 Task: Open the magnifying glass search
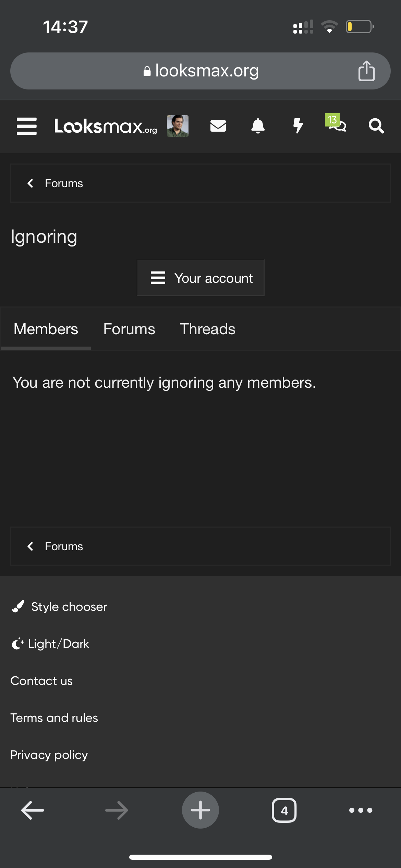[x=376, y=126]
